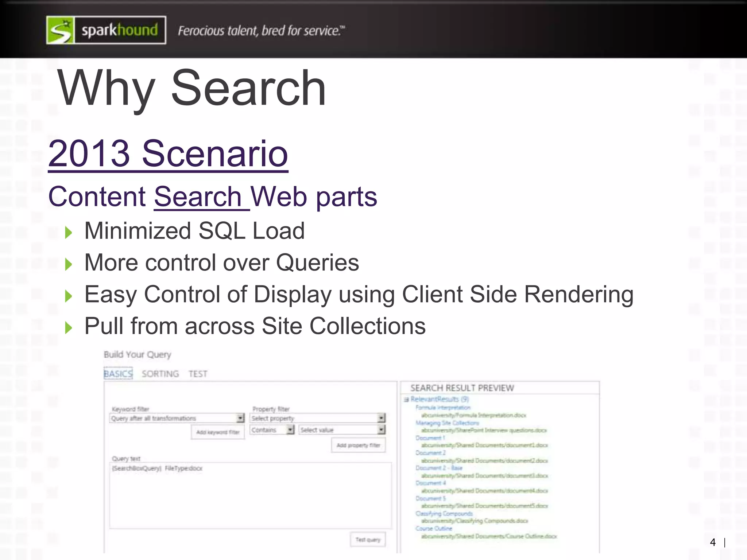Open the Formula Interpretation result
The height and width of the screenshot is (560, 747).
click(x=443, y=408)
